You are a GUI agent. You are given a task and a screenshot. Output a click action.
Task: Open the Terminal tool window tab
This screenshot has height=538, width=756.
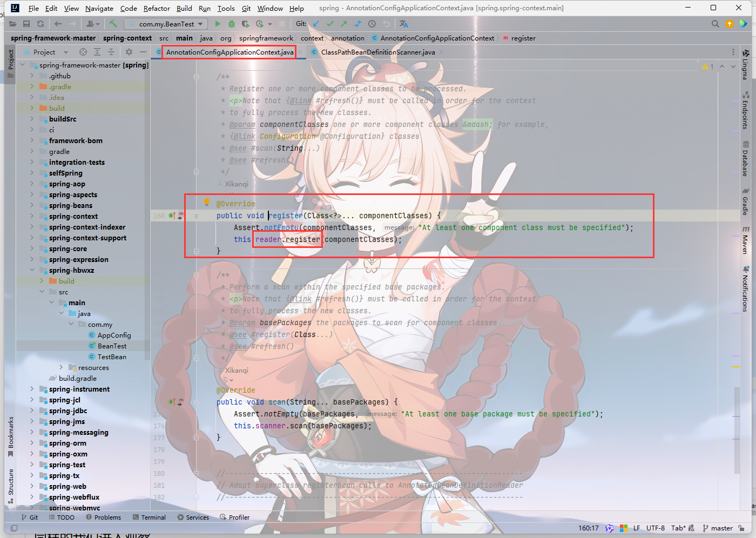point(149,517)
